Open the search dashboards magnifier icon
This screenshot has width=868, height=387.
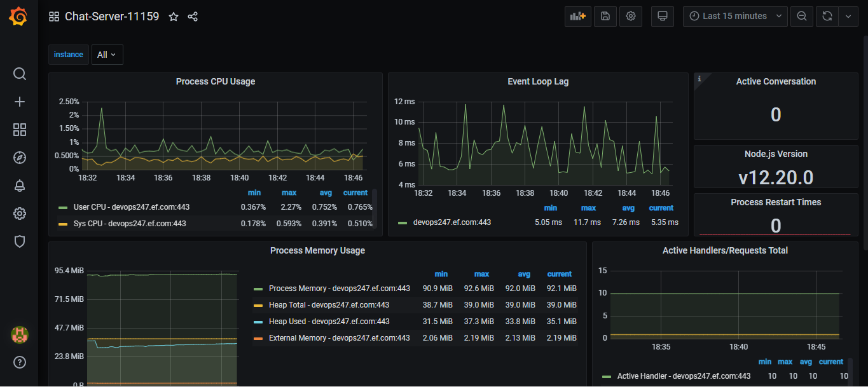click(x=20, y=74)
